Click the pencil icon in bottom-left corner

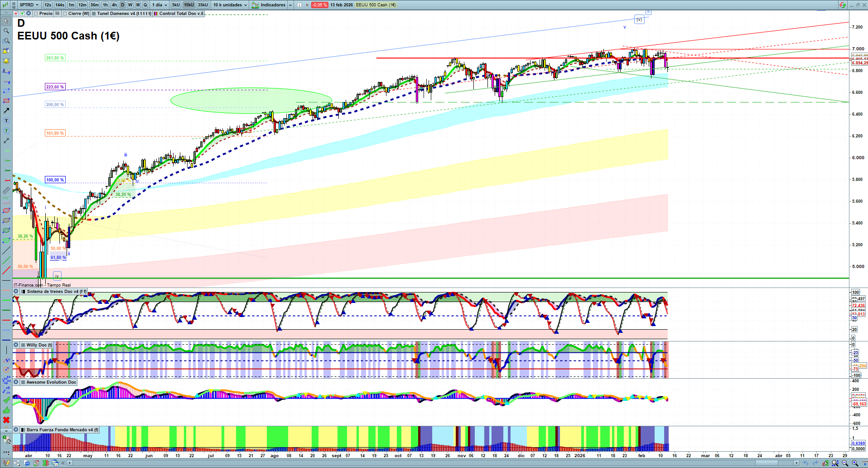6,463
